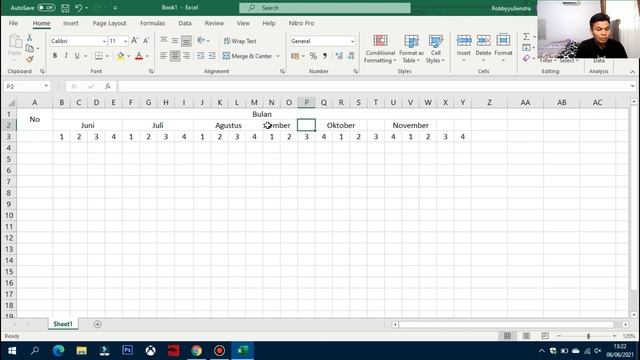Open the File menu tab

click(x=13, y=23)
